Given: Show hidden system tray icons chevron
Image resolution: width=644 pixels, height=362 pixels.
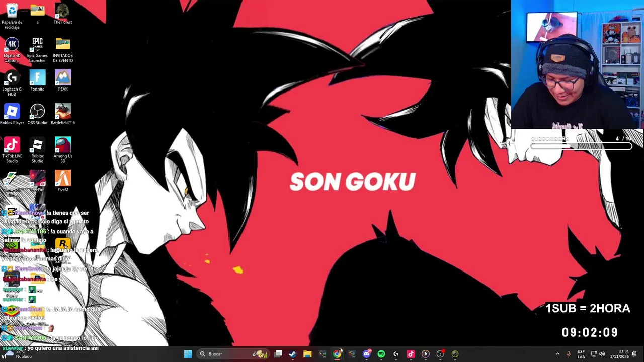Looking at the screenshot, I should 557,354.
